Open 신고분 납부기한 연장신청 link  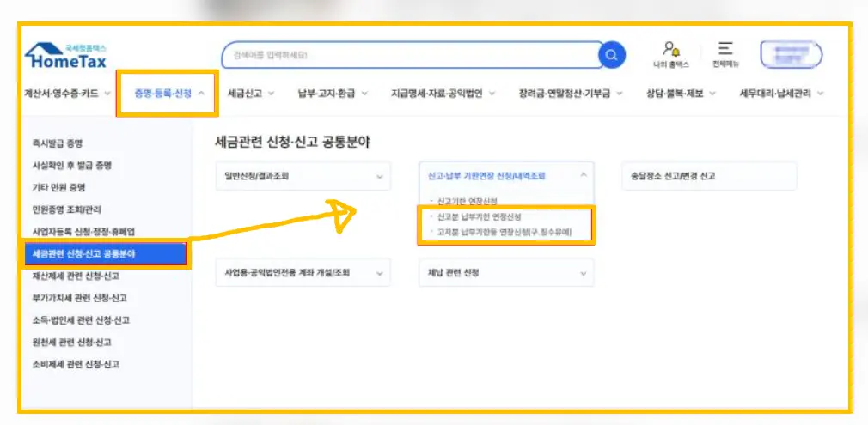pyautogui.click(x=478, y=216)
